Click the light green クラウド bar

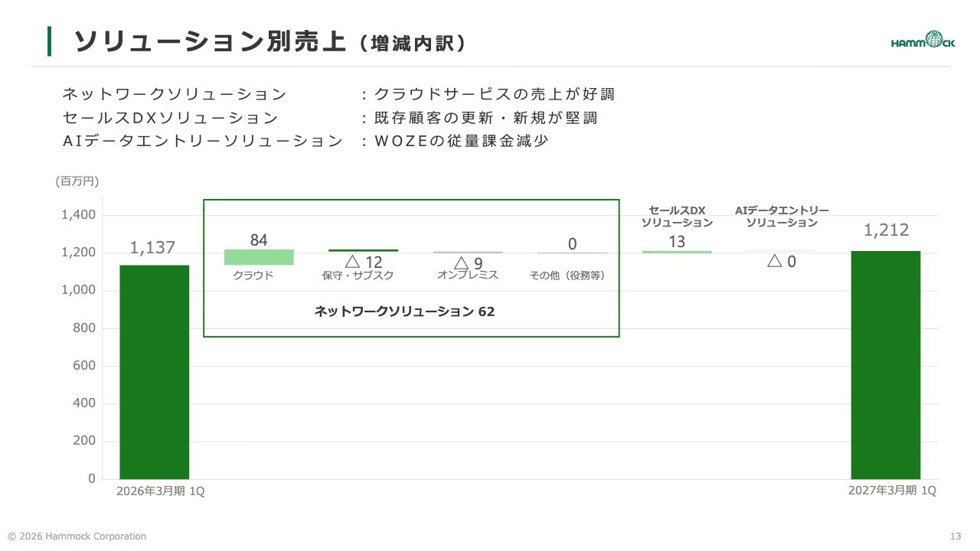point(259,257)
